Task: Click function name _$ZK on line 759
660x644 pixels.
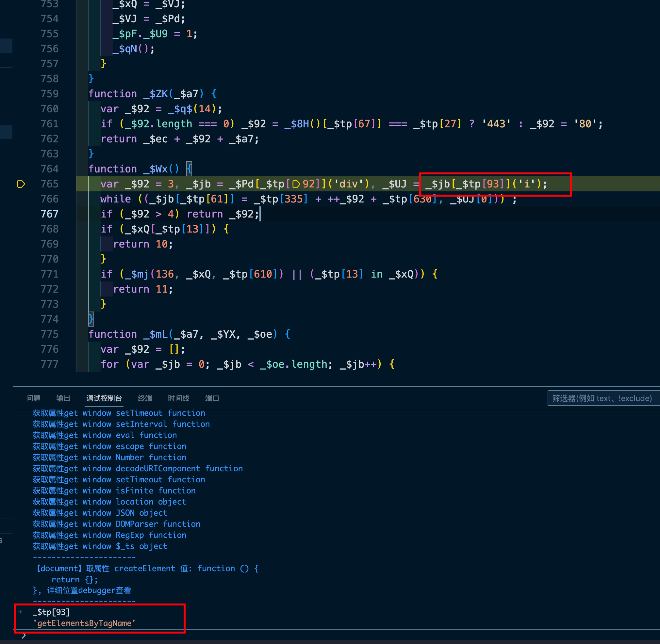Action: pyautogui.click(x=156, y=94)
